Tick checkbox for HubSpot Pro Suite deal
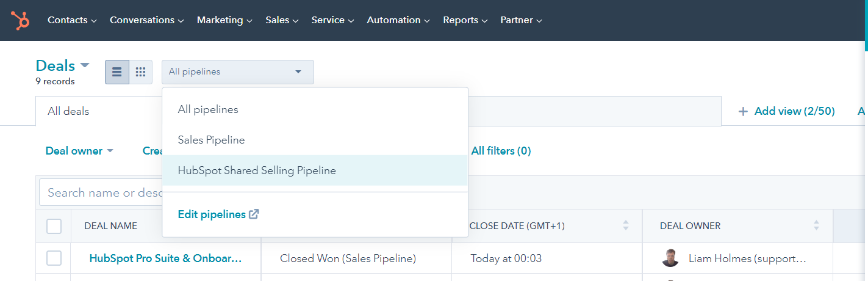 coord(54,258)
